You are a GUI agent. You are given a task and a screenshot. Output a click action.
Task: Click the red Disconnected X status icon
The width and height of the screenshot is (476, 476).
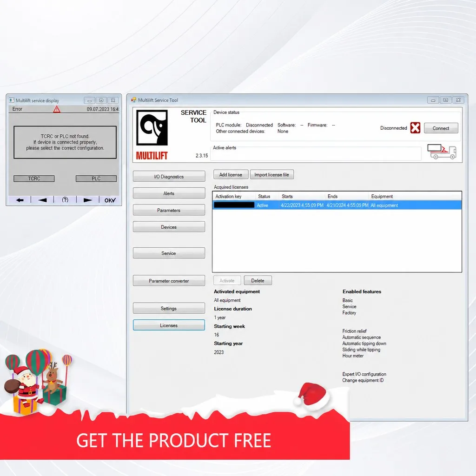click(x=415, y=128)
